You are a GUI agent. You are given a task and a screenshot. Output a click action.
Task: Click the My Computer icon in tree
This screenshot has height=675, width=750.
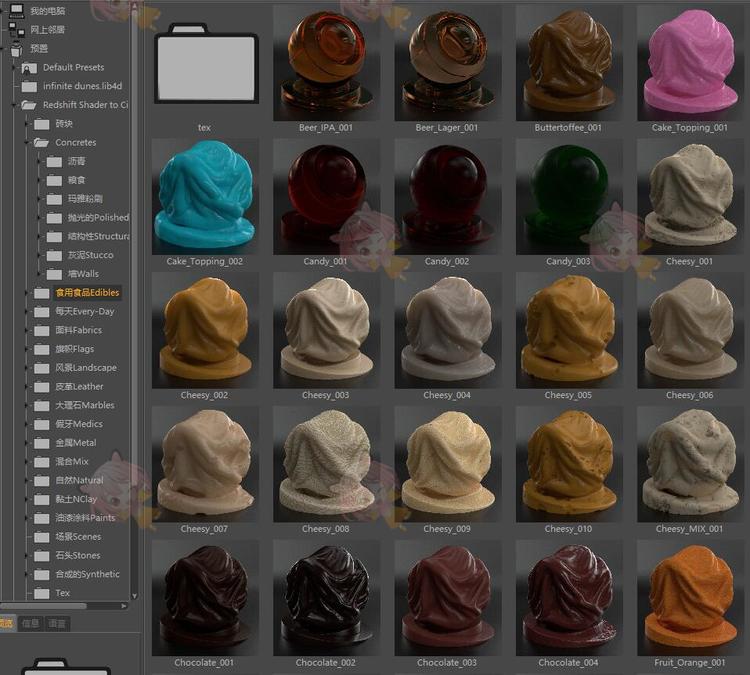click(17, 11)
